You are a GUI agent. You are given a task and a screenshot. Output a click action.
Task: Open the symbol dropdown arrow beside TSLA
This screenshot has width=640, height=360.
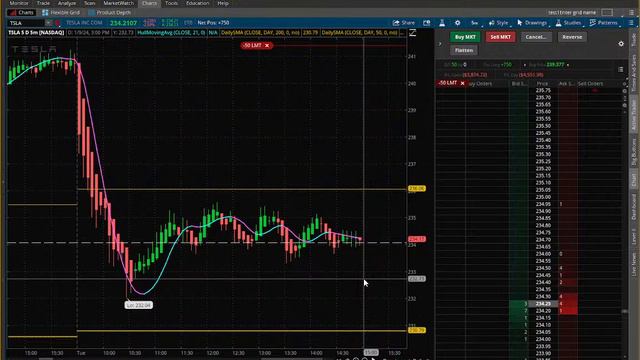pos(48,23)
